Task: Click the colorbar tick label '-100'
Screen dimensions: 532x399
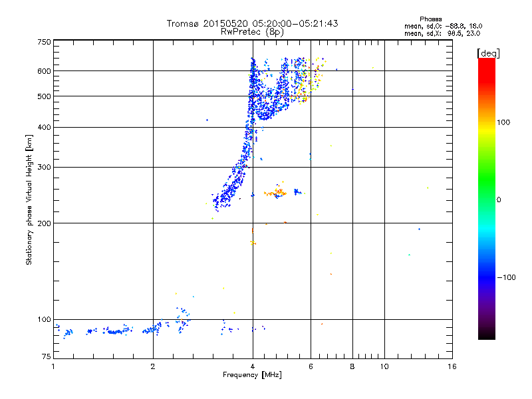Action: point(506,277)
